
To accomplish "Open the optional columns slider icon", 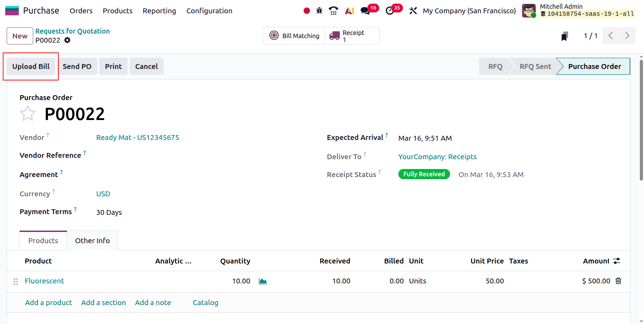I will pos(617,261).
